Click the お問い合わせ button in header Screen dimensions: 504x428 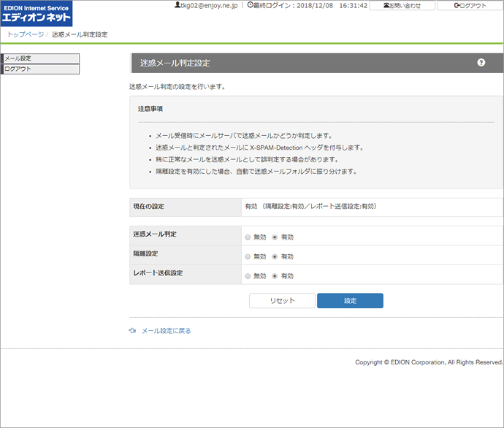[402, 5]
